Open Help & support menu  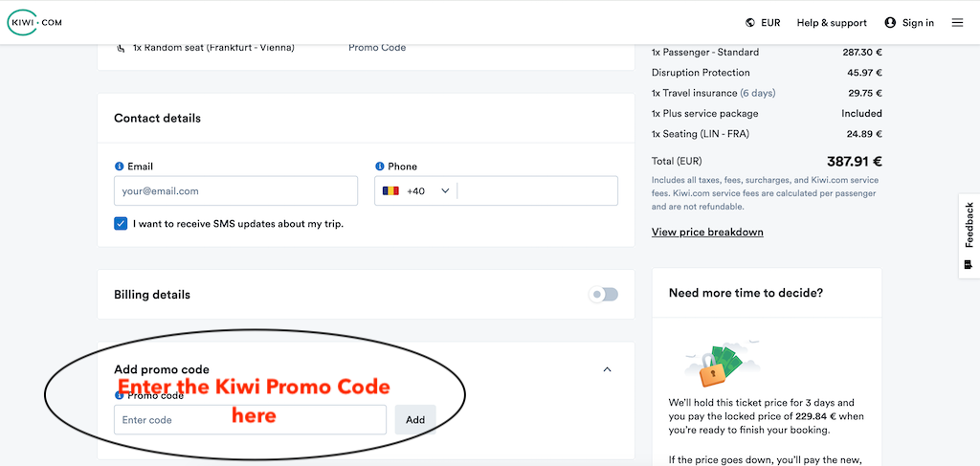coord(831,23)
